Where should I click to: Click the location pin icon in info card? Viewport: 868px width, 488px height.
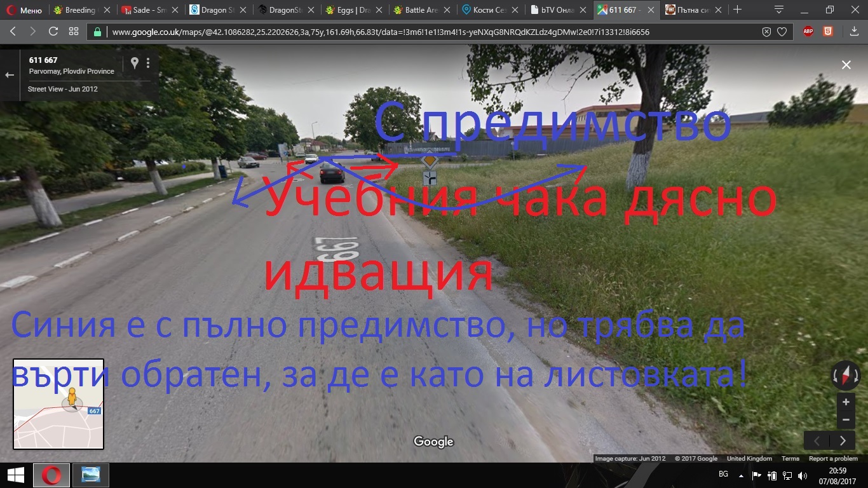click(134, 62)
